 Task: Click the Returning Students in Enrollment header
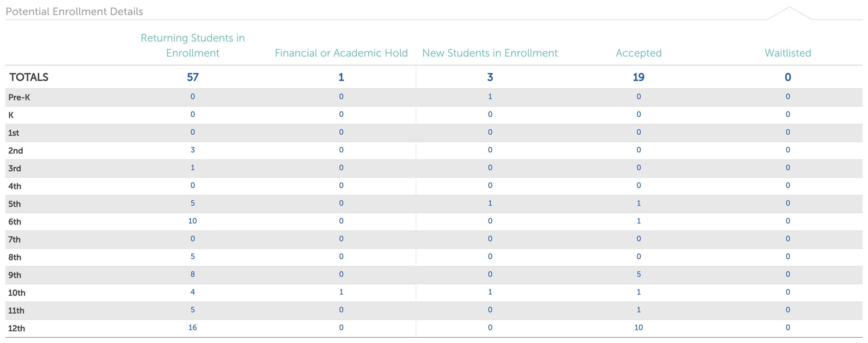point(192,45)
